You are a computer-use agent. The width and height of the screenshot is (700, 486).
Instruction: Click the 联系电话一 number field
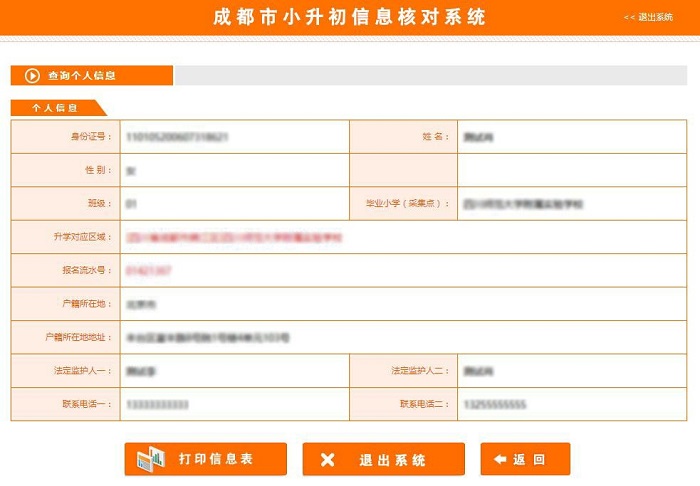click(x=158, y=405)
